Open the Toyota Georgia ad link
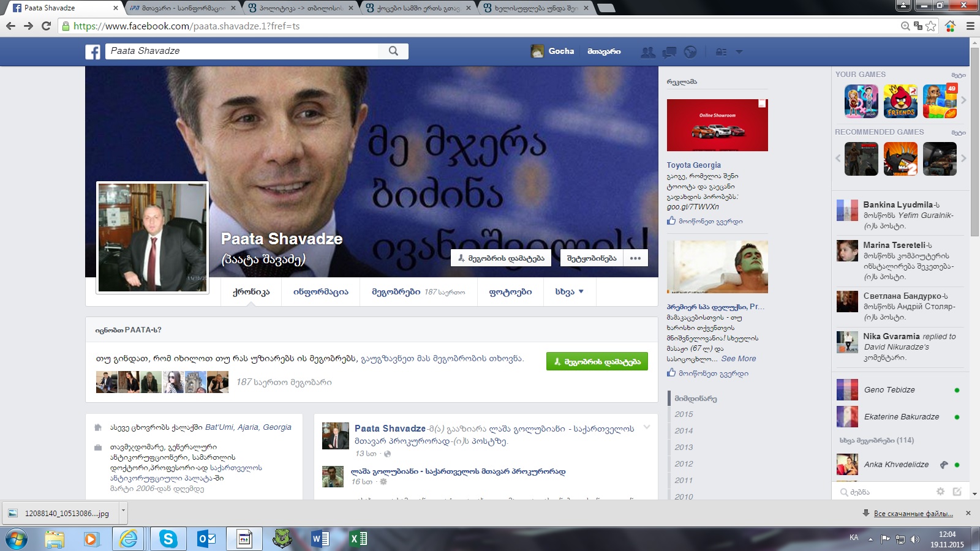 (x=693, y=165)
